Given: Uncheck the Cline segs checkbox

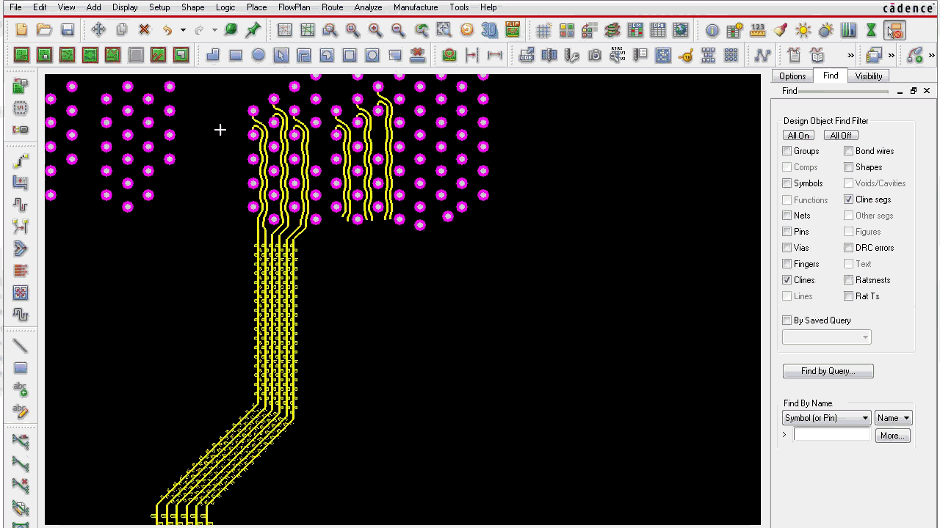Looking at the screenshot, I should click(x=848, y=200).
